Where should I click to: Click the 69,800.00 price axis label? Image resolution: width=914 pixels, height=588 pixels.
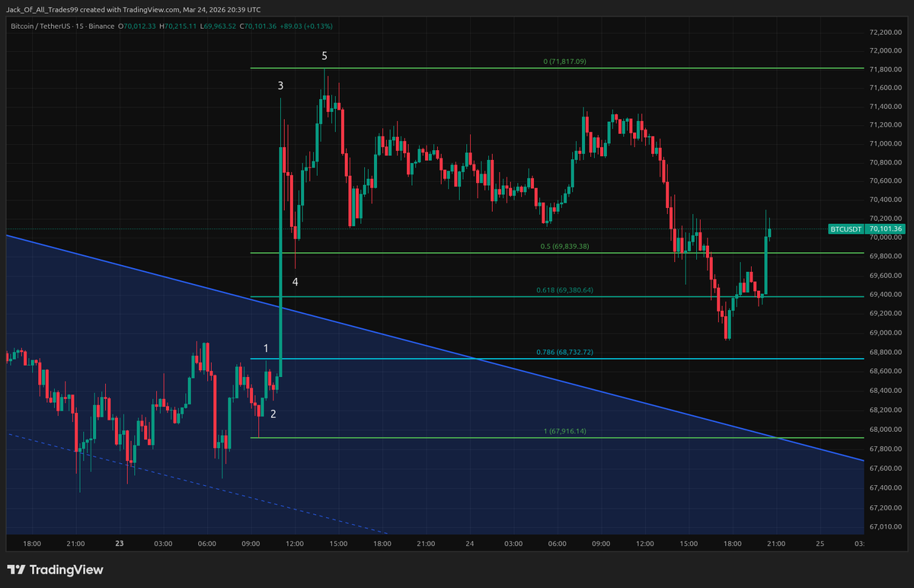click(884, 257)
